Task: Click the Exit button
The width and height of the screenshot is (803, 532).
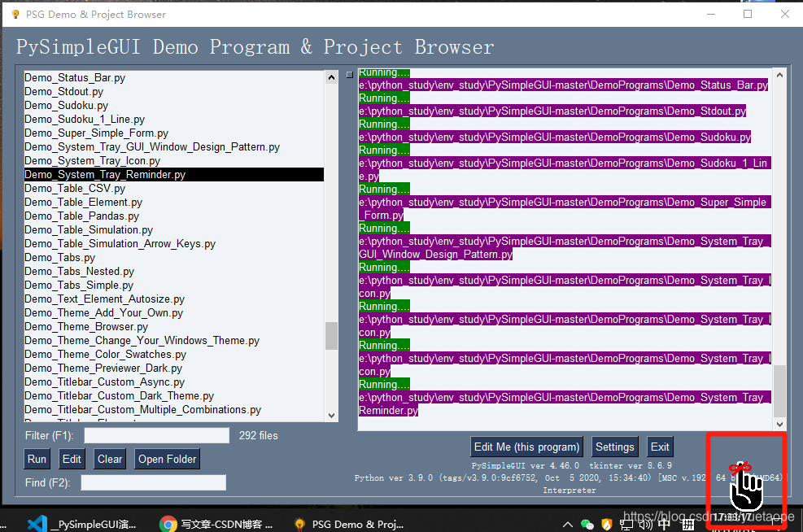Action: [x=660, y=447]
